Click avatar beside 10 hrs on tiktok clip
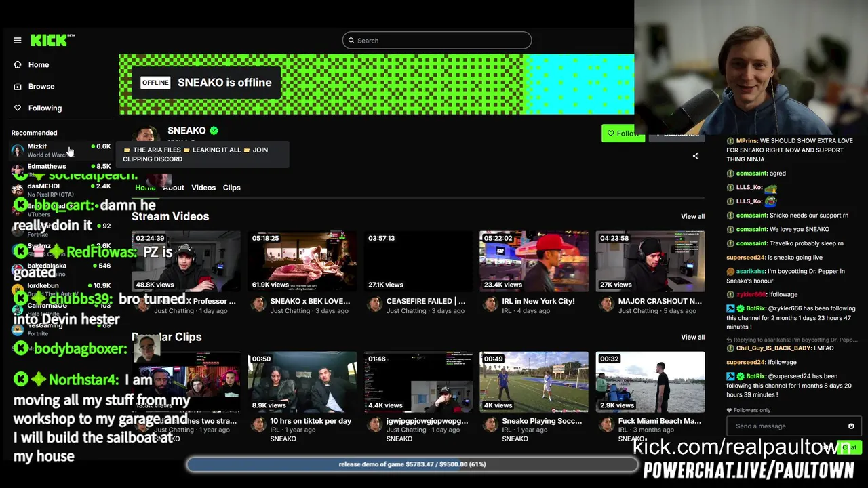The image size is (868, 488). pyautogui.click(x=258, y=425)
